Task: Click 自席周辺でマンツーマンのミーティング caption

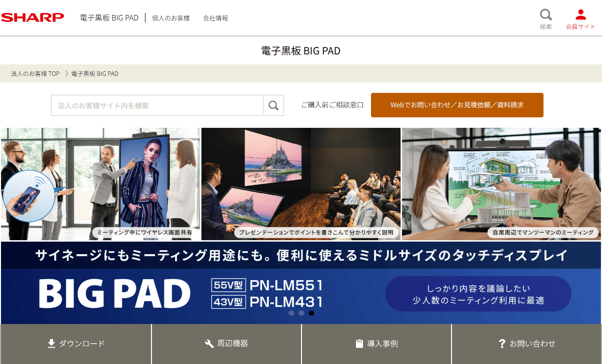Action: (543, 233)
